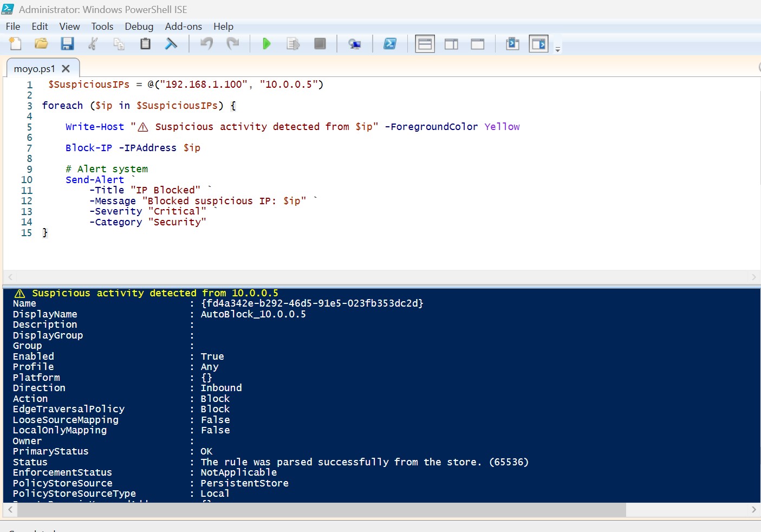Click the "# Alert system" comment line
The width and height of the screenshot is (761, 532).
click(107, 169)
